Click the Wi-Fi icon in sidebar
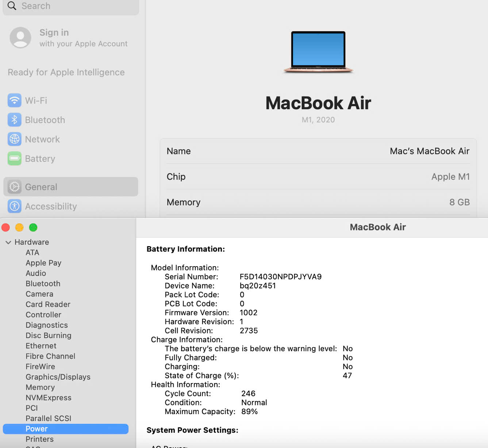Screen dimensions: 488x448 (x=14, y=100)
